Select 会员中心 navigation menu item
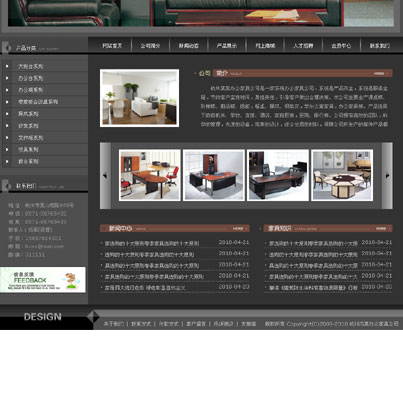 point(341,46)
